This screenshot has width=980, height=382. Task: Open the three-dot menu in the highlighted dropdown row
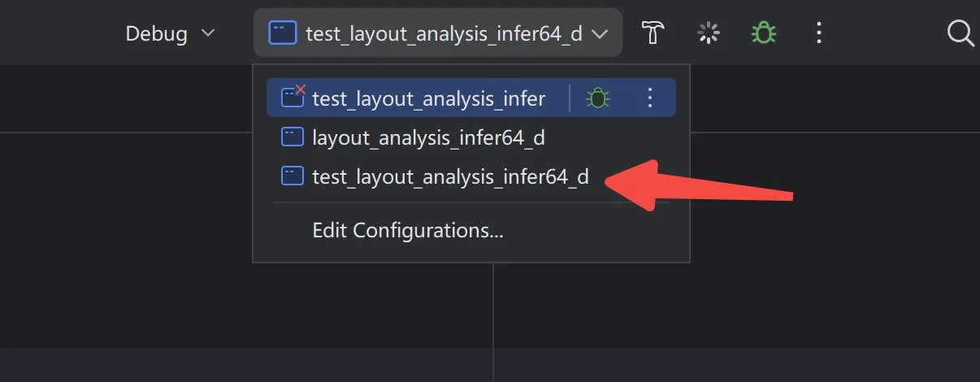(x=649, y=98)
